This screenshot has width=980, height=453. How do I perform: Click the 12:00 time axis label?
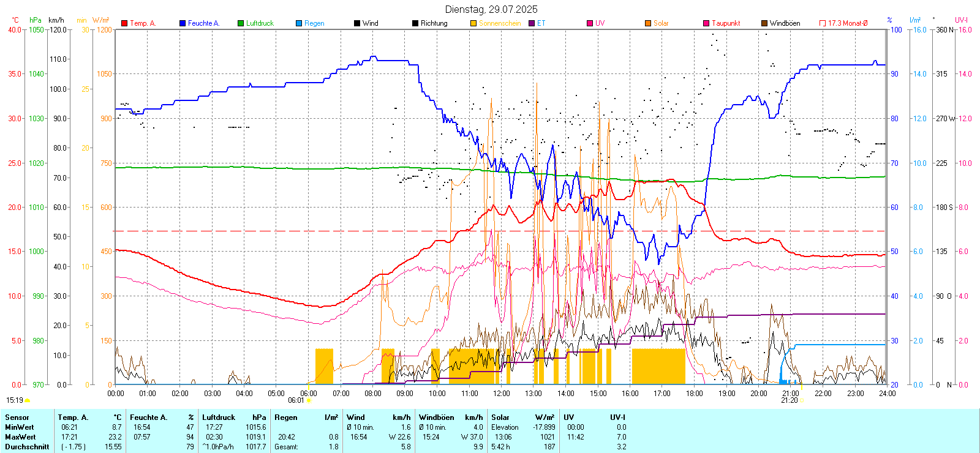click(501, 394)
